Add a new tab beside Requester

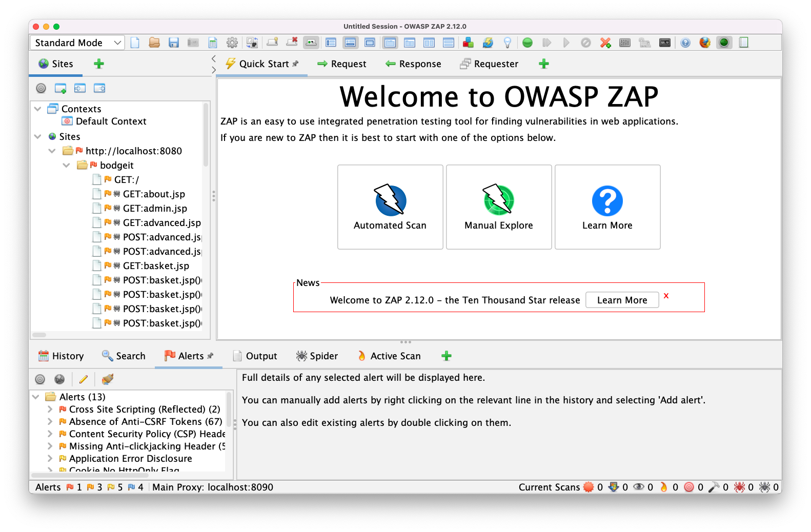[544, 64]
